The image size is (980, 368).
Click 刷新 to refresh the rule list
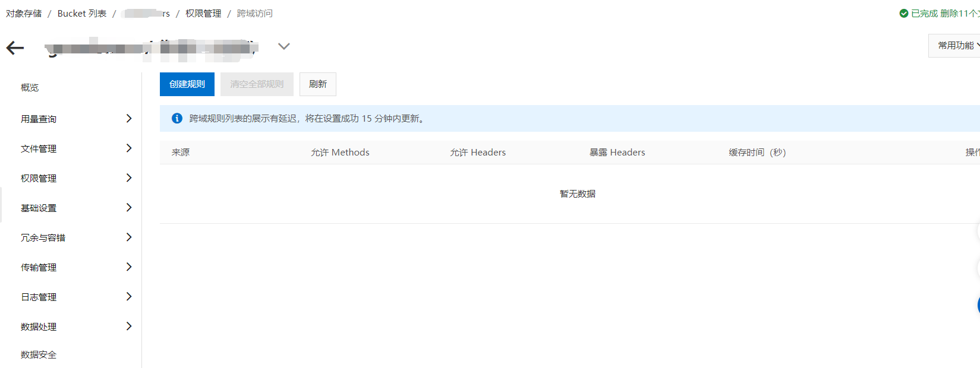point(318,84)
